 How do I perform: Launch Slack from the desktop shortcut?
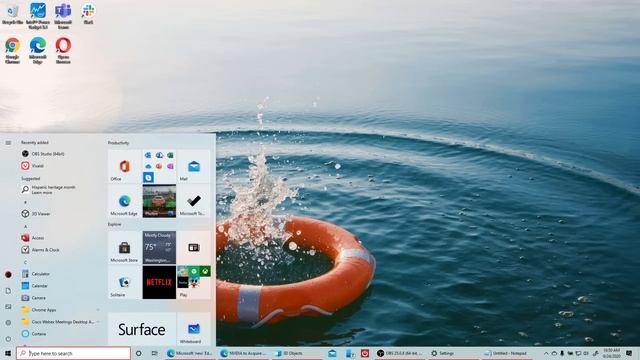click(88, 14)
